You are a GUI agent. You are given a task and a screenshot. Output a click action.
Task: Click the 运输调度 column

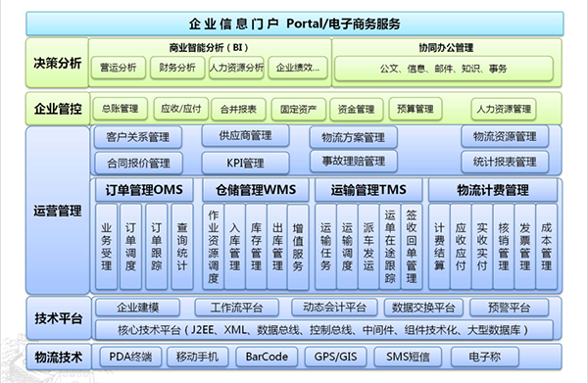[x=347, y=247]
